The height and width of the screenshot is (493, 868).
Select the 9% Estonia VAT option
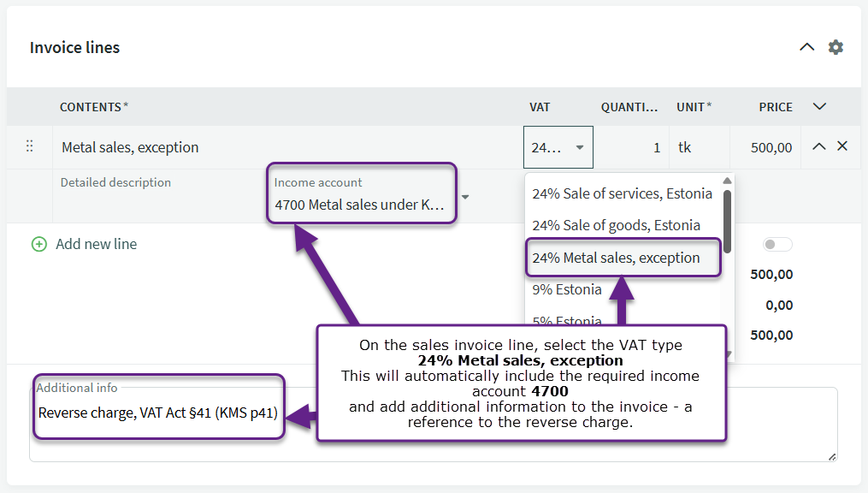567,289
